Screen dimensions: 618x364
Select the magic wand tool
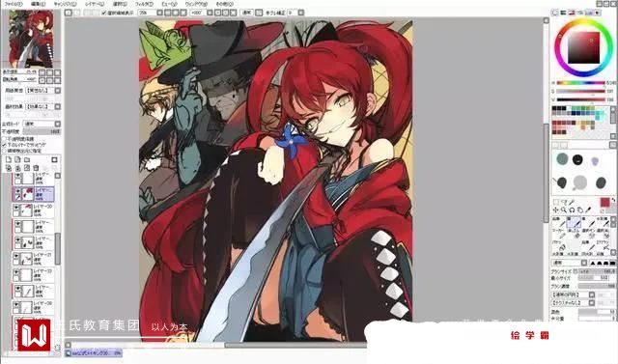point(572,203)
